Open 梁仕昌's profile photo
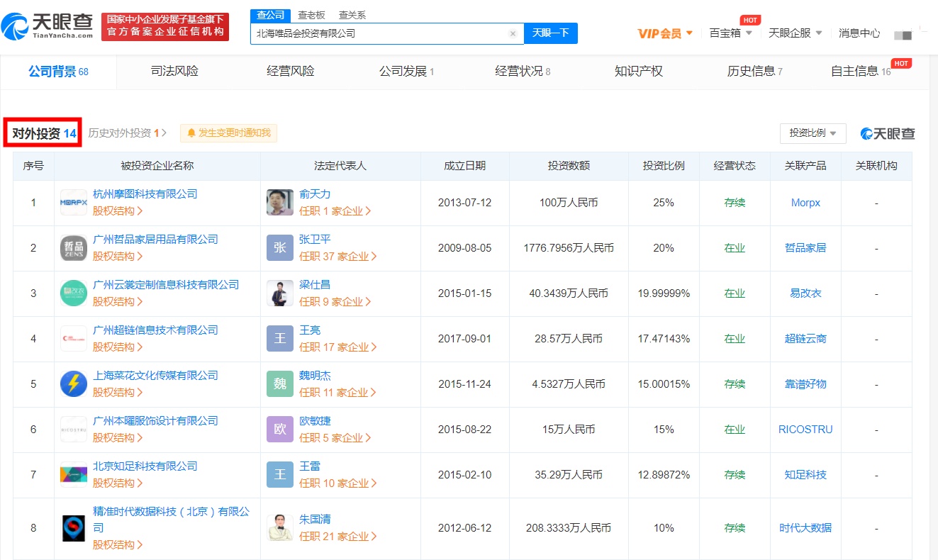 (280, 293)
